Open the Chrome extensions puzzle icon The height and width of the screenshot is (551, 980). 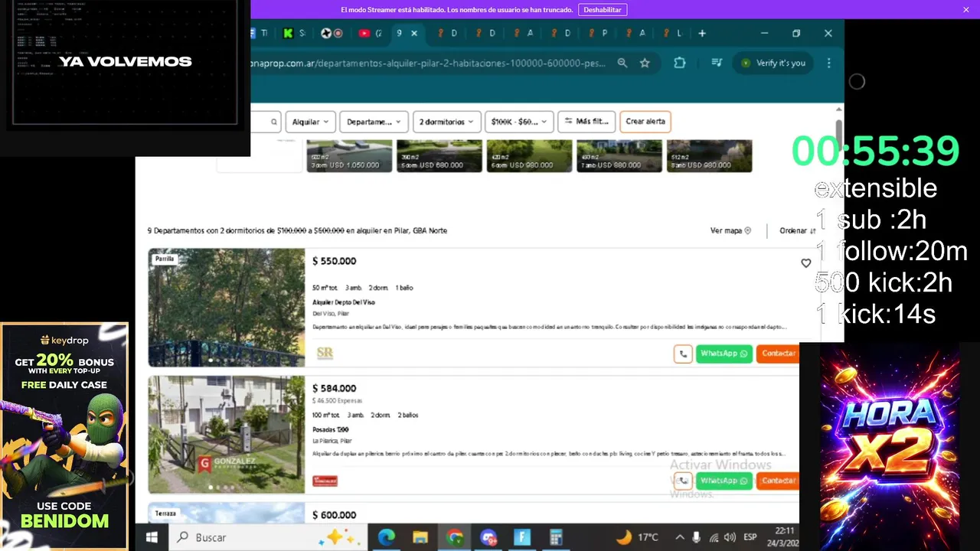coord(680,63)
